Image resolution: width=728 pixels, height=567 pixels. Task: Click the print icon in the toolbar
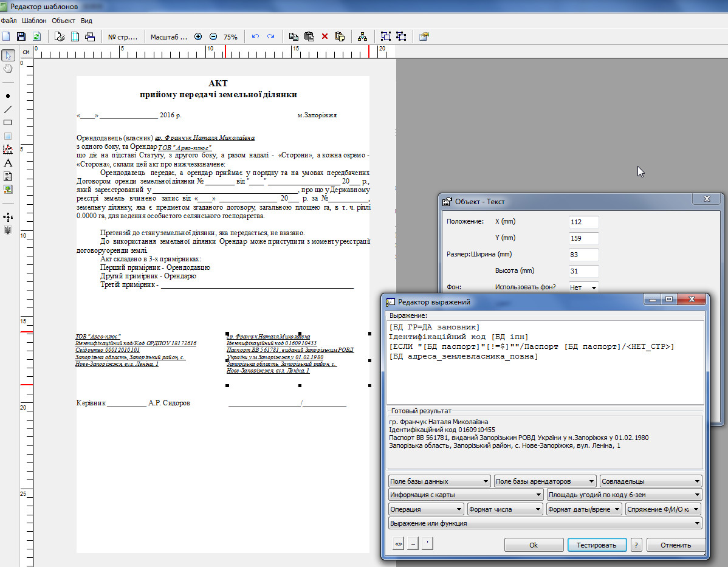click(90, 36)
